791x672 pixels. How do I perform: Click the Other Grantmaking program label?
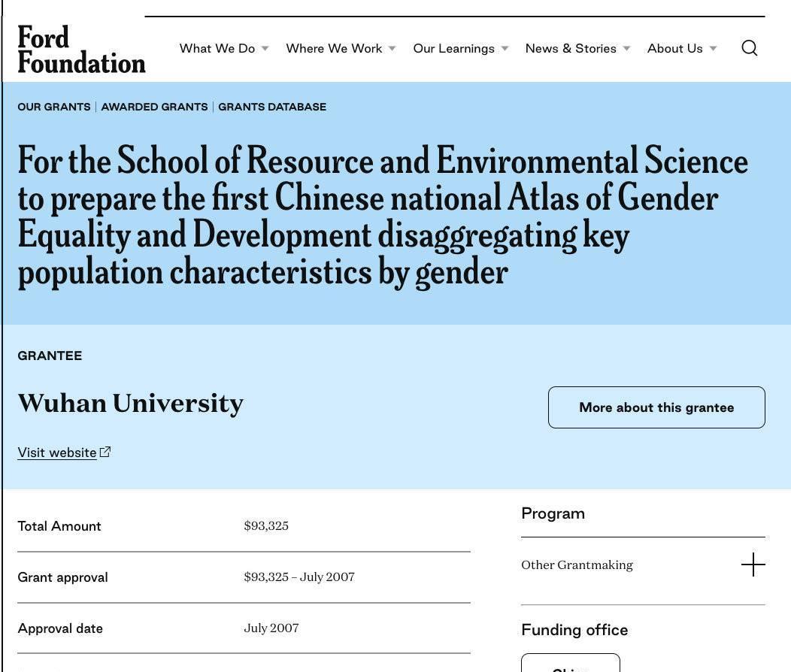click(577, 565)
